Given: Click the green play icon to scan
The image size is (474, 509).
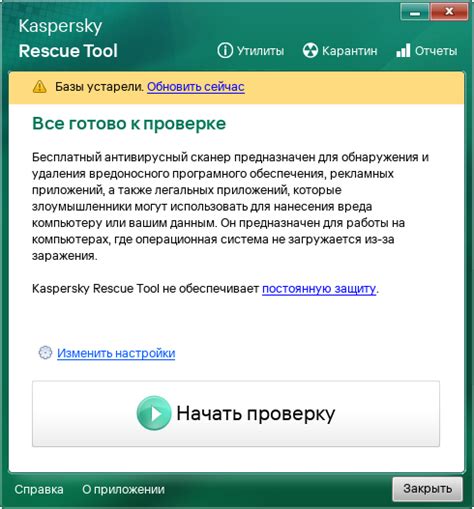Looking at the screenshot, I should coord(154,413).
